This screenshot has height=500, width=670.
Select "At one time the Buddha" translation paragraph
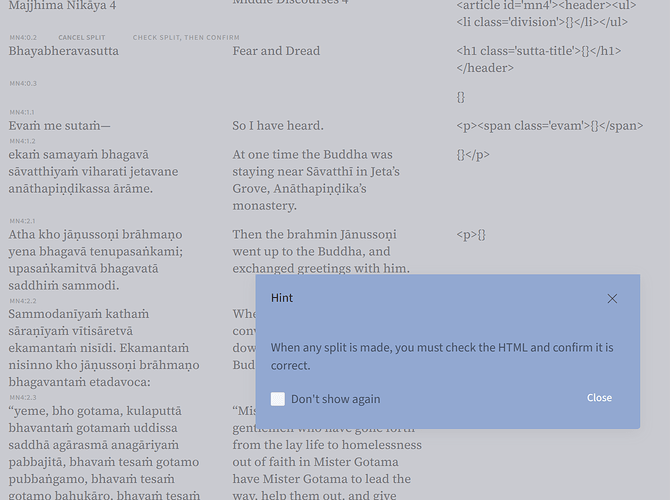pyautogui.click(x=316, y=180)
